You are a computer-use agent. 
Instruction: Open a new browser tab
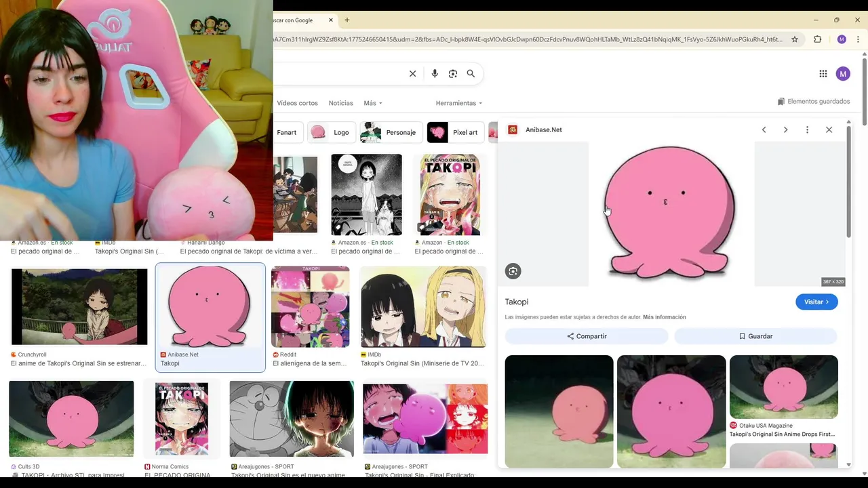(347, 20)
